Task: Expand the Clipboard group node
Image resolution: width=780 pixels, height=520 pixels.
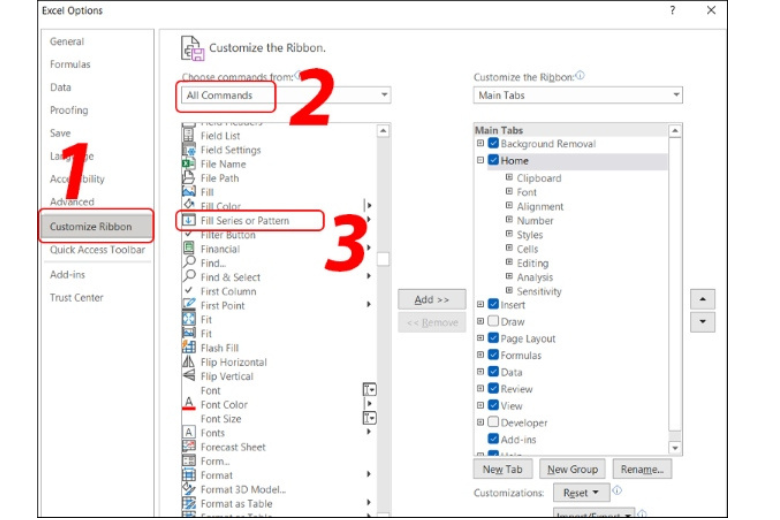Action: click(509, 177)
